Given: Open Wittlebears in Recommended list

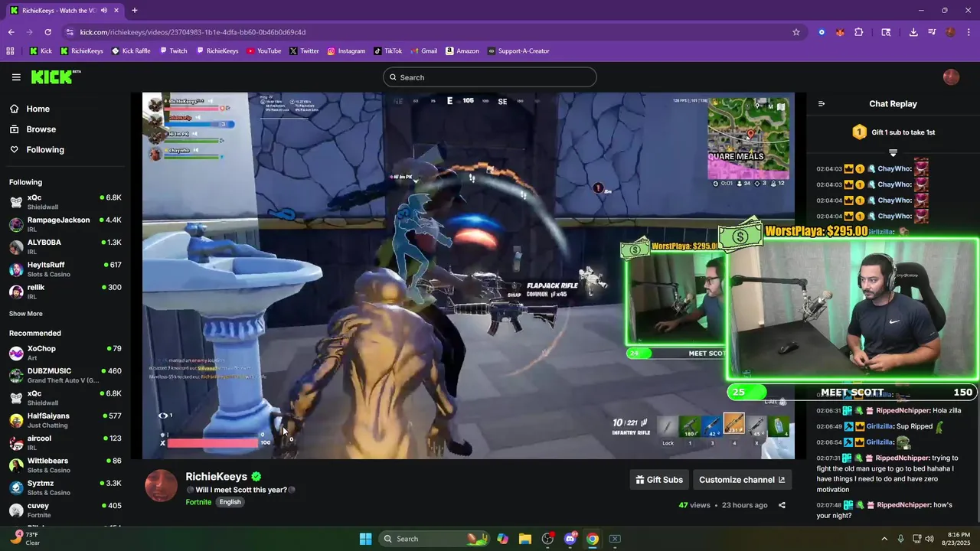Looking at the screenshot, I should pos(65,465).
